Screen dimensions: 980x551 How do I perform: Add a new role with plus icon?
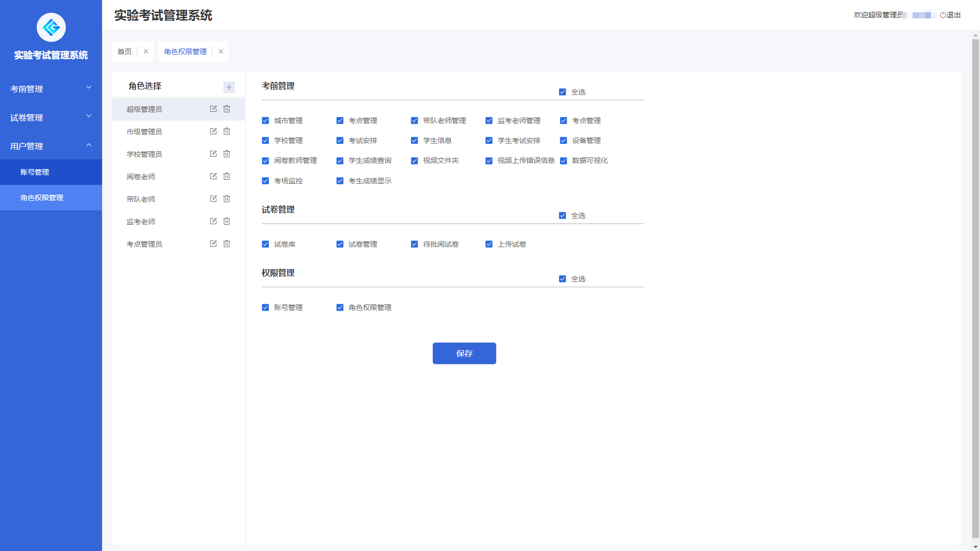pos(229,87)
